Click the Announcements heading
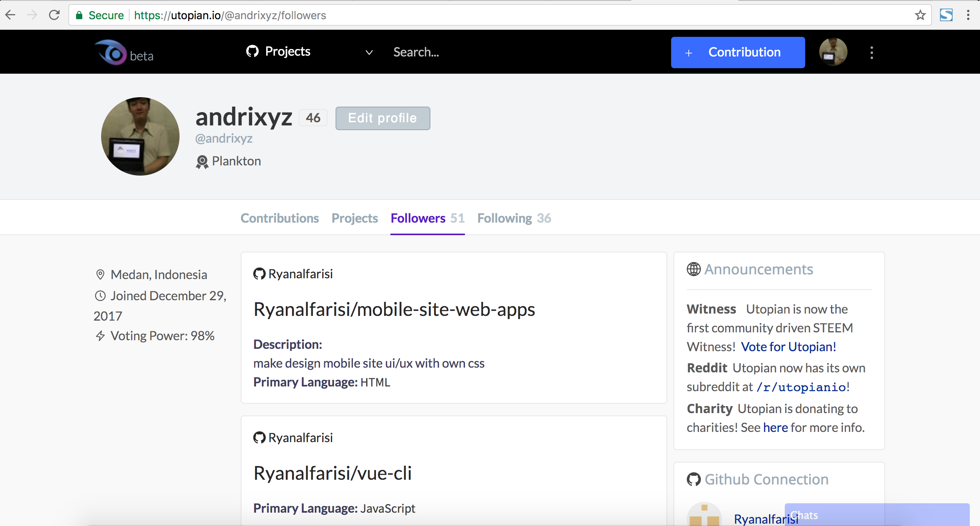 pyautogui.click(x=759, y=269)
